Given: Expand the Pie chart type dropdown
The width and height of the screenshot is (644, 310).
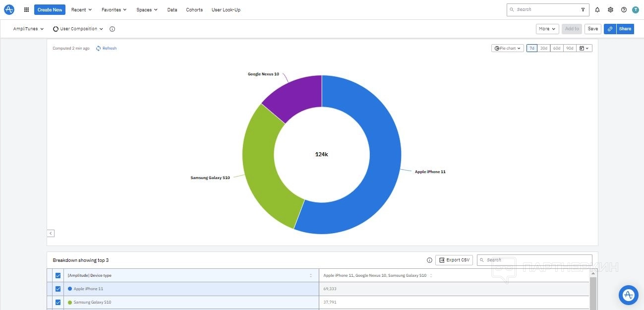Looking at the screenshot, I should click(508, 48).
